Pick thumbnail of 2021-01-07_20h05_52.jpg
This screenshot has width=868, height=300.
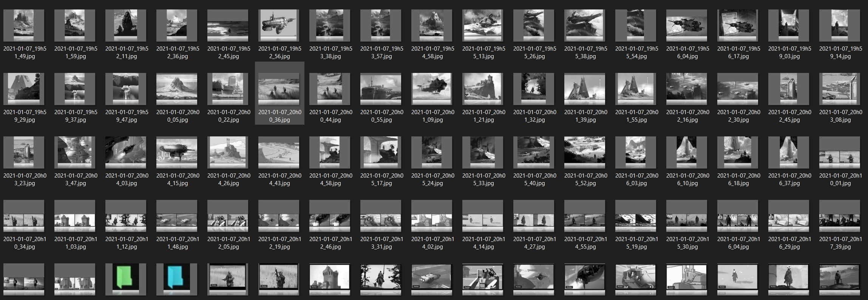click(x=585, y=152)
